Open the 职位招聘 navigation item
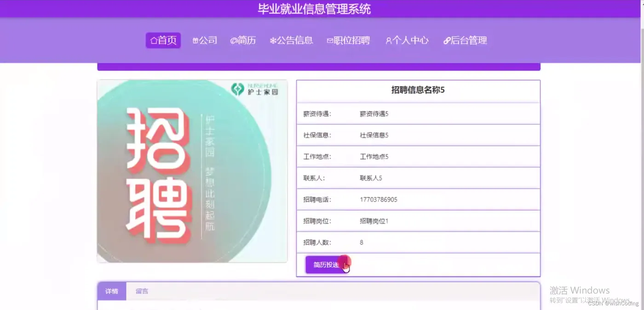 (348, 40)
